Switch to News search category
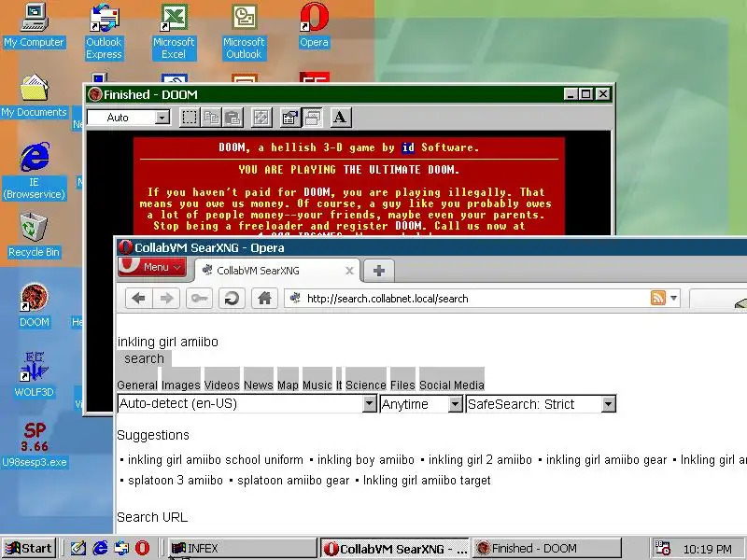The height and width of the screenshot is (560, 747). click(259, 385)
